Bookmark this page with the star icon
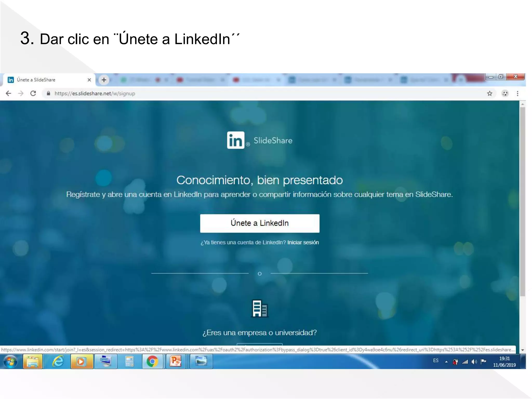This screenshot has height=399, width=532. click(490, 94)
